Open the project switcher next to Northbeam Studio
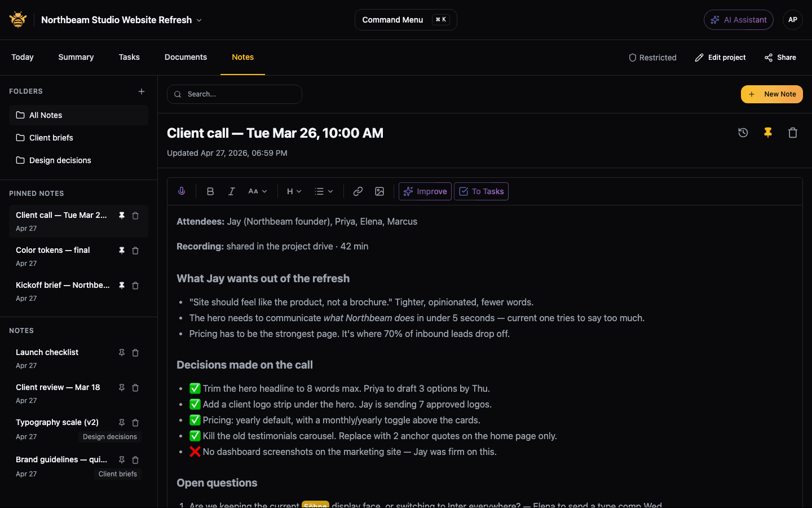 coord(198,19)
